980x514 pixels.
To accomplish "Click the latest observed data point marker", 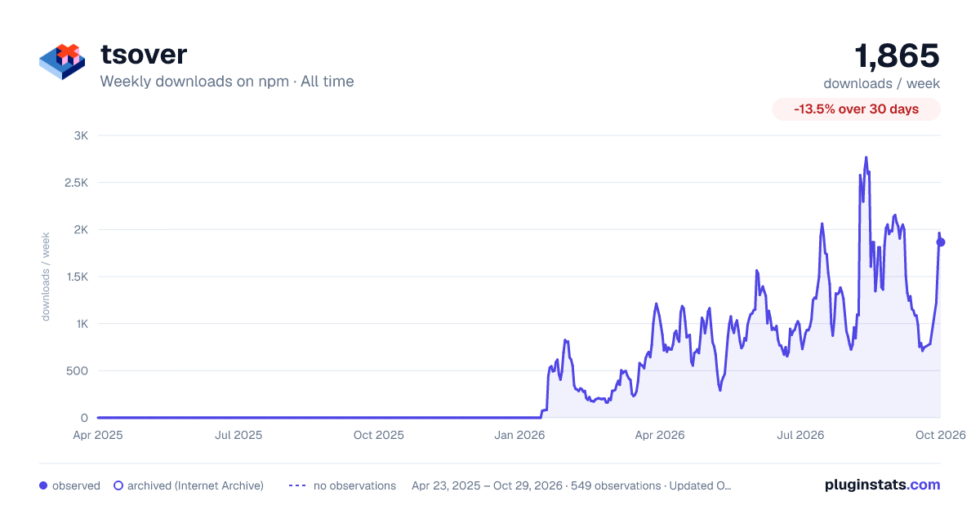I will pos(941,242).
